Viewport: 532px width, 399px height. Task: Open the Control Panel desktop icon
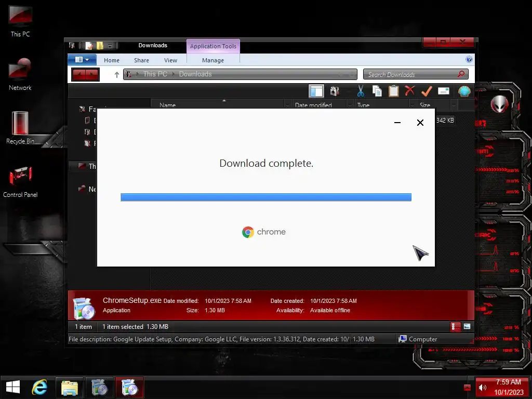[x=20, y=181]
